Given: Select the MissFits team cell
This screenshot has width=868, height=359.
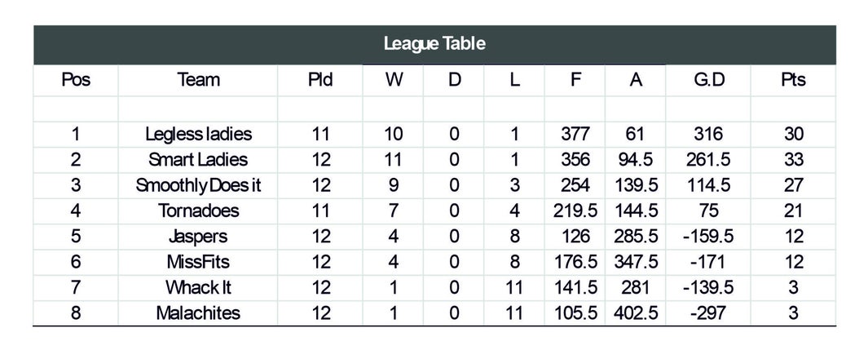Looking at the screenshot, I should point(198,262).
